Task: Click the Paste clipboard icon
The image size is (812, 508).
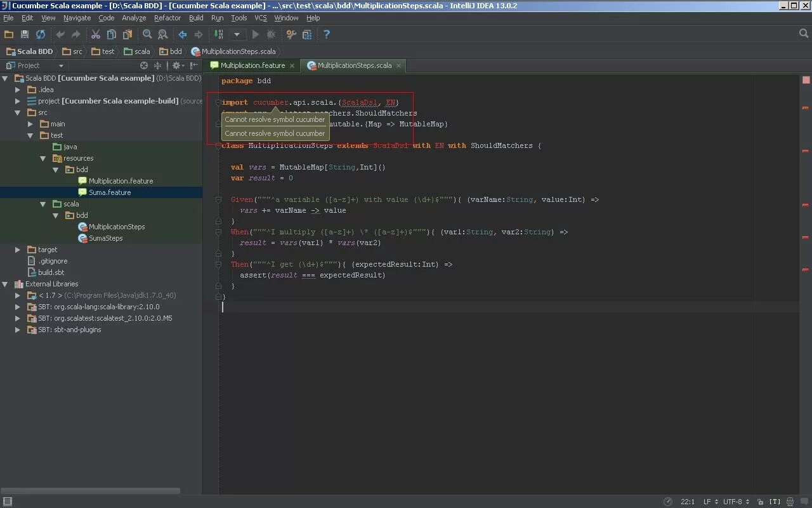Action: click(x=128, y=34)
